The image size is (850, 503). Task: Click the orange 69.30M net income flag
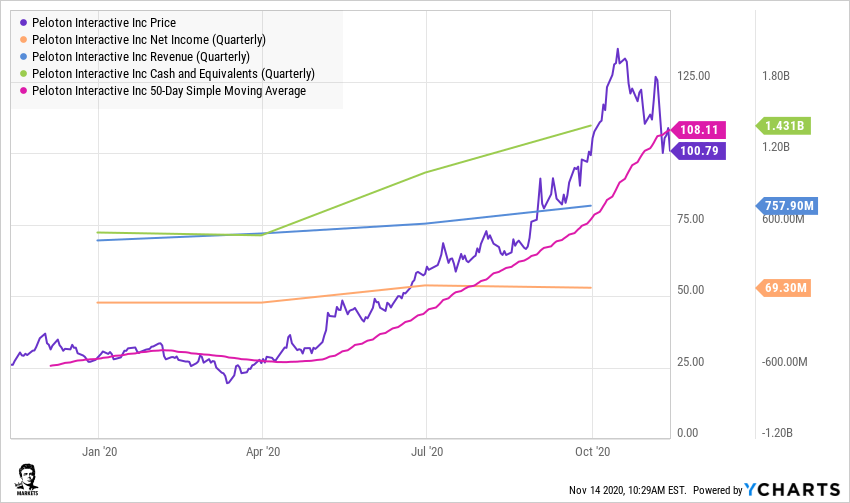pos(783,288)
